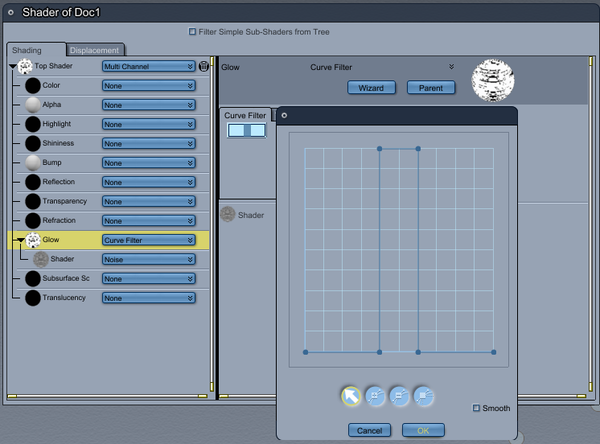Click the Wizard button
600x444 pixels.
(371, 88)
